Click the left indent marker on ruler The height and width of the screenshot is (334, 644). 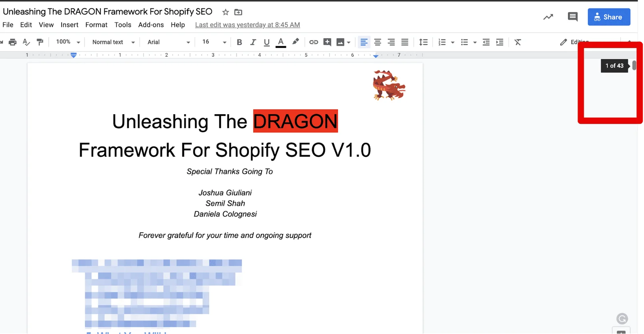click(74, 55)
